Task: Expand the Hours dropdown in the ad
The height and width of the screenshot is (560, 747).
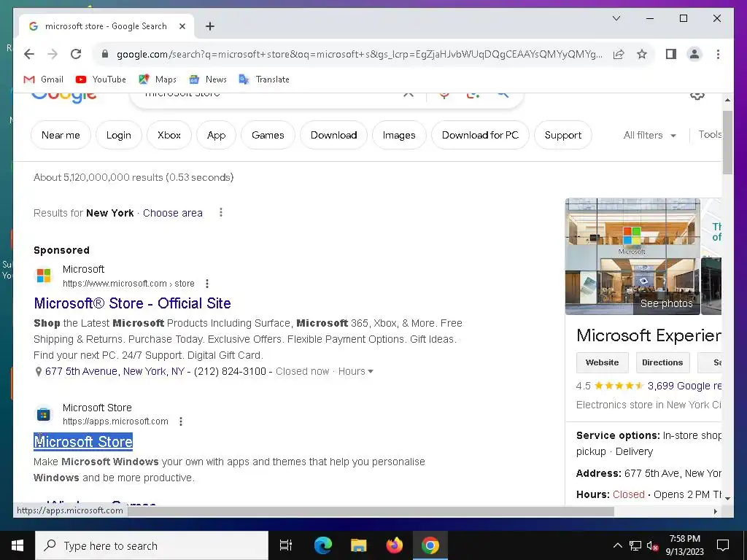Action: pos(355,371)
